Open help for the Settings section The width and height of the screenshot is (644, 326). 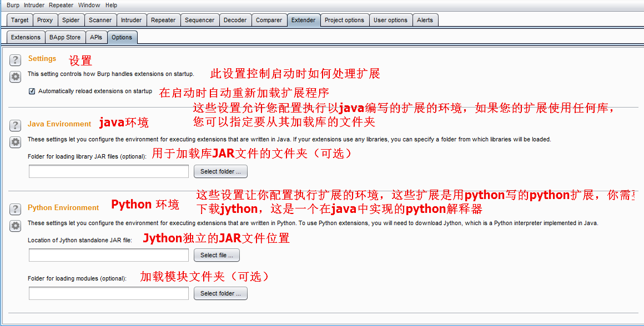click(15, 60)
